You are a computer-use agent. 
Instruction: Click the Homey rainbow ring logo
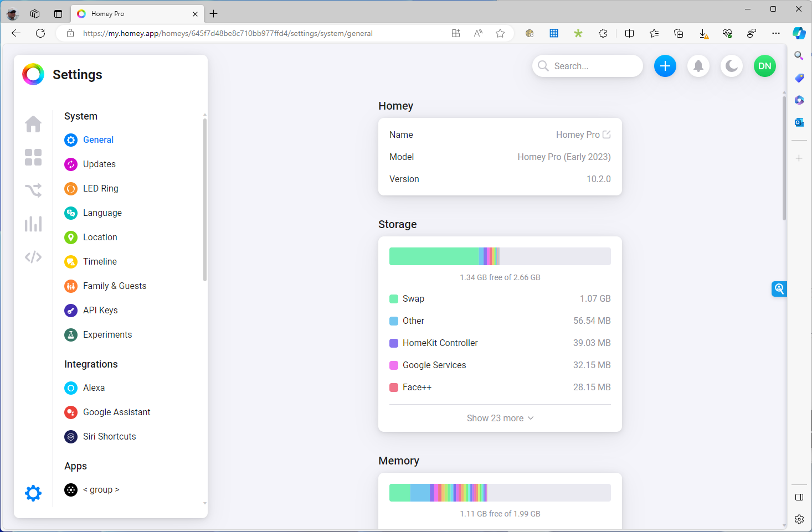(33, 74)
